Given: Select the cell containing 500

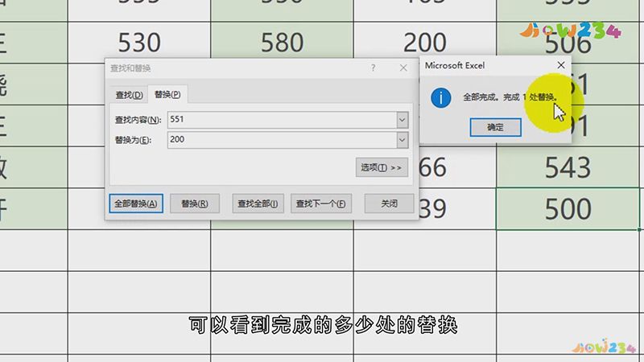Looking at the screenshot, I should 568,209.
